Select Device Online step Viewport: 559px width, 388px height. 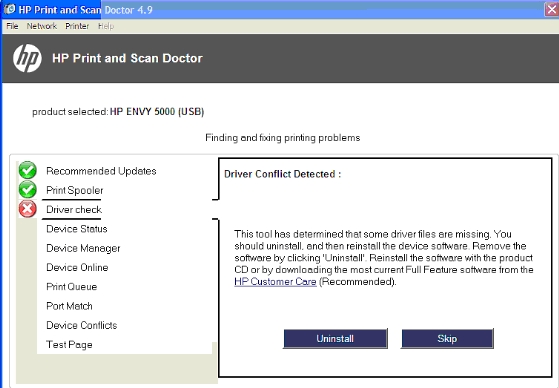77,267
